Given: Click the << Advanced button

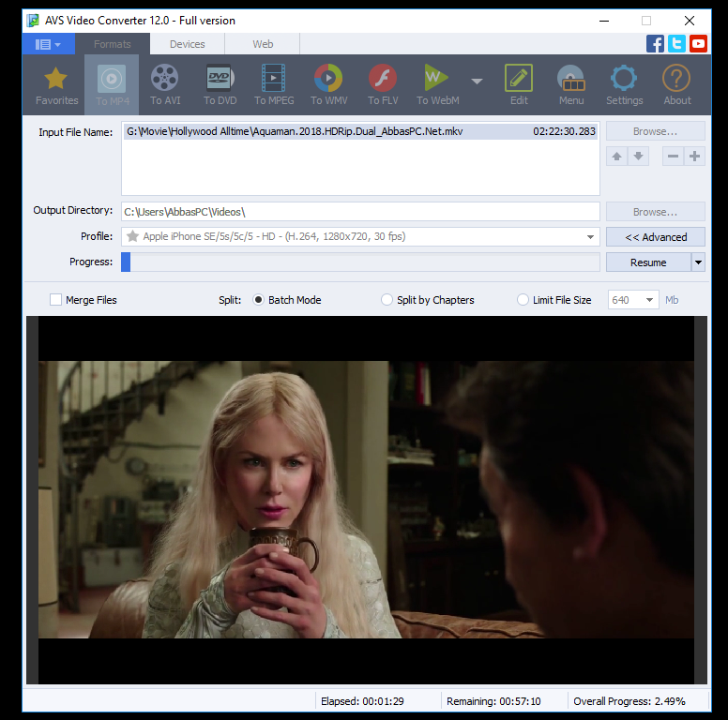Looking at the screenshot, I should click(x=656, y=237).
